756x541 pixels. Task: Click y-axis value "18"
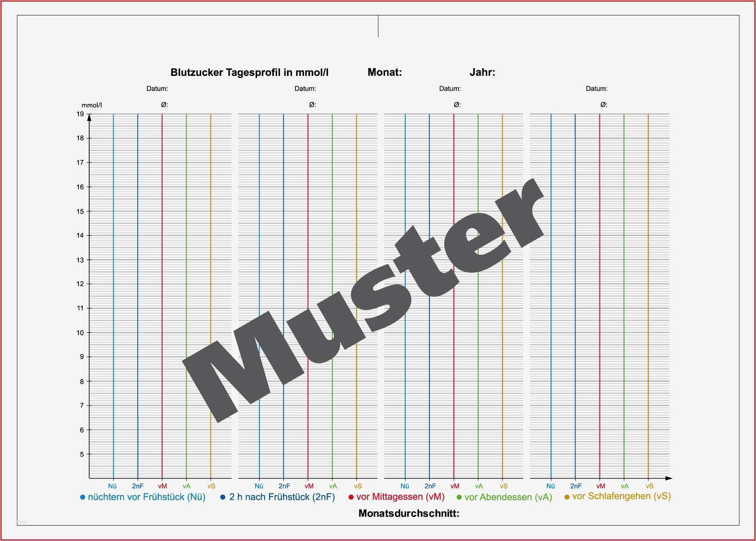80,138
